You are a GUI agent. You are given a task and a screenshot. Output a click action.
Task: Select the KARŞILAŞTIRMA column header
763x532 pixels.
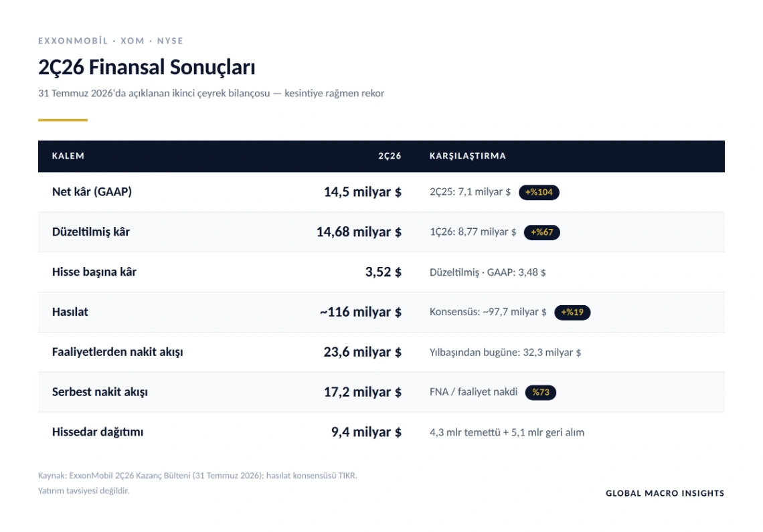[468, 156]
